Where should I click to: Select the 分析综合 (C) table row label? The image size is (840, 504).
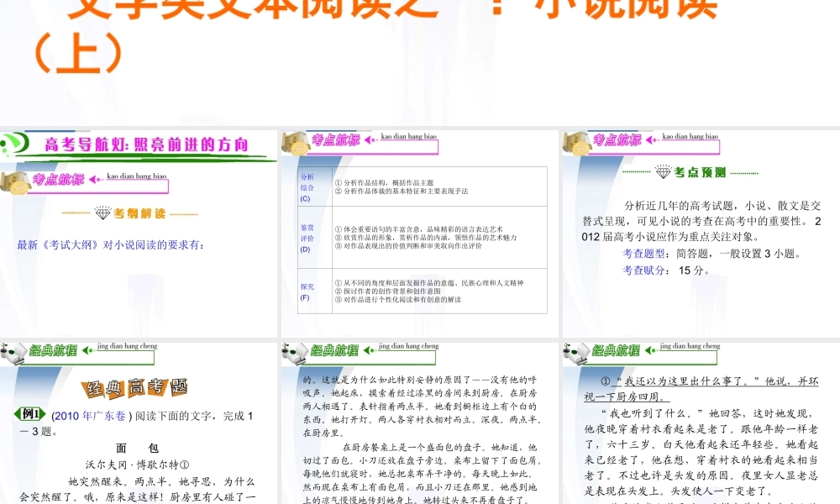click(307, 187)
